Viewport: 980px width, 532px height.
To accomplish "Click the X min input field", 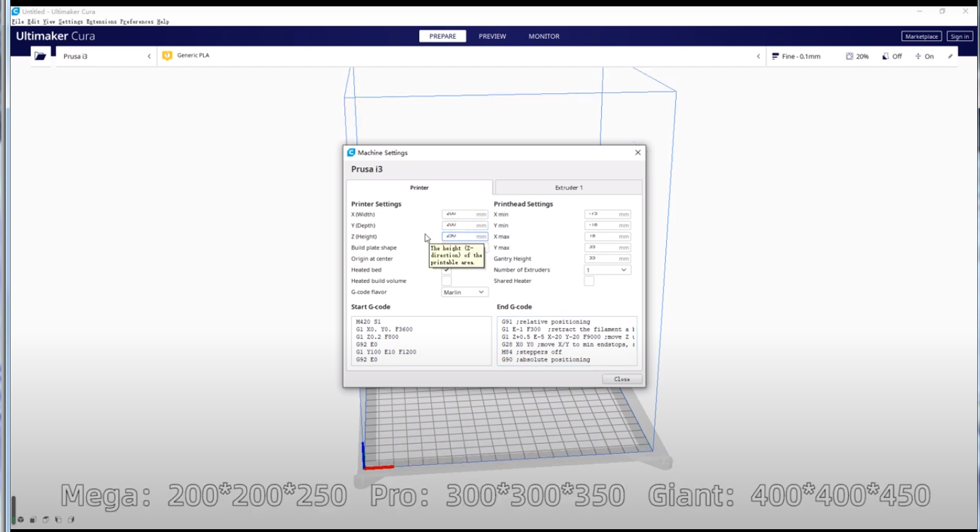I will [x=607, y=214].
